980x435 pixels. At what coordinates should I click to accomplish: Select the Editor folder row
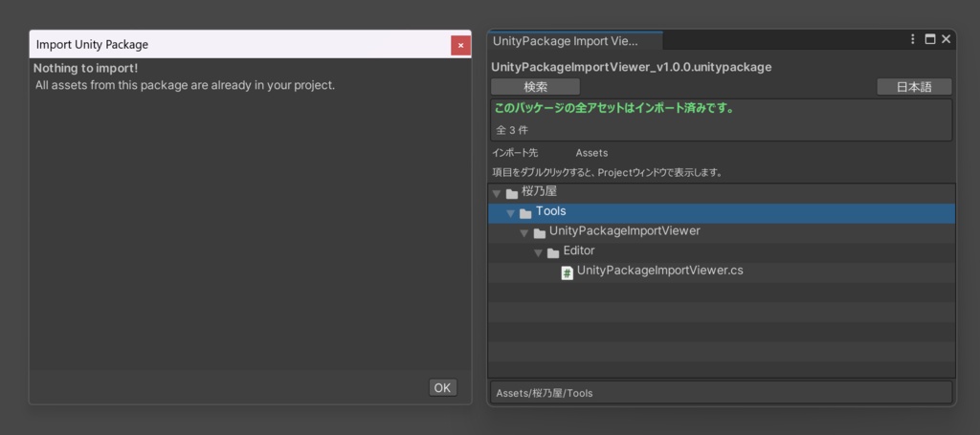pyautogui.click(x=722, y=252)
